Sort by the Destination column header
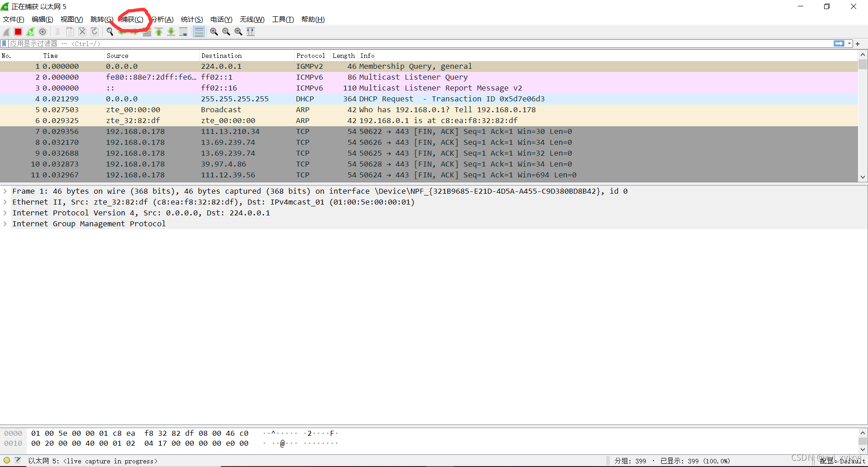The width and height of the screenshot is (868, 467). [x=247, y=56]
